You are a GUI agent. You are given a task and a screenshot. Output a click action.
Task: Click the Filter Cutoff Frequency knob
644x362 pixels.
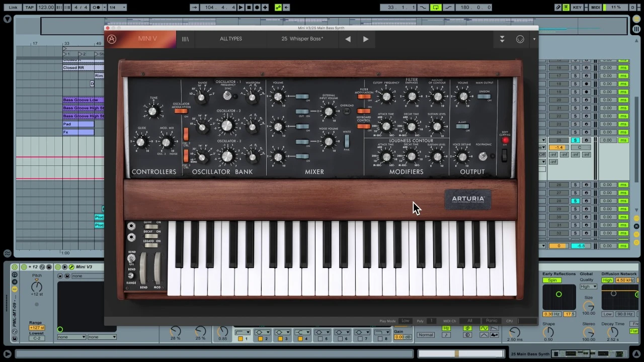click(386, 97)
